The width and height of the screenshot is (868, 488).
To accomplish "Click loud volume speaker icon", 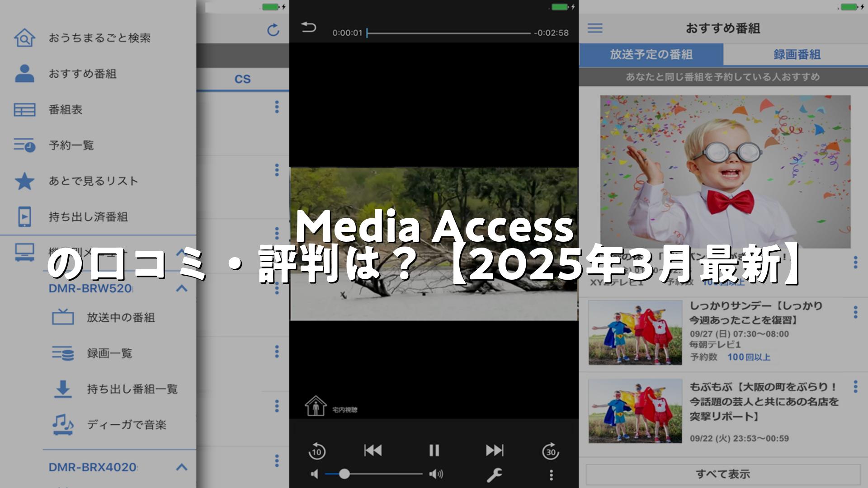I will point(436,474).
